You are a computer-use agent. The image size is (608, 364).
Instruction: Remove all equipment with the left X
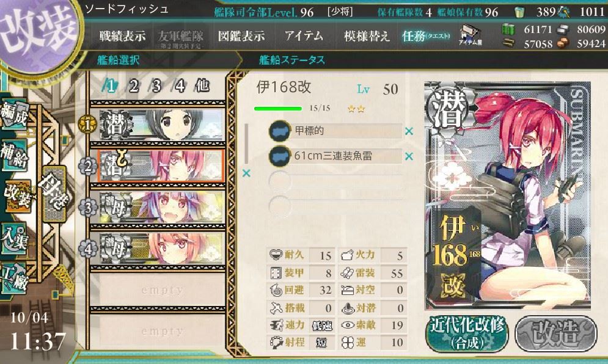point(246,173)
